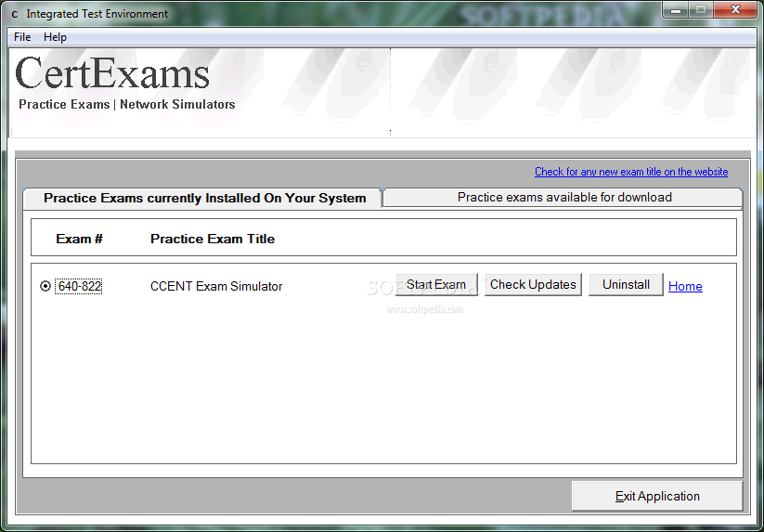The image size is (764, 532).
Task: Click the CertExams logo banner
Action: [124, 83]
